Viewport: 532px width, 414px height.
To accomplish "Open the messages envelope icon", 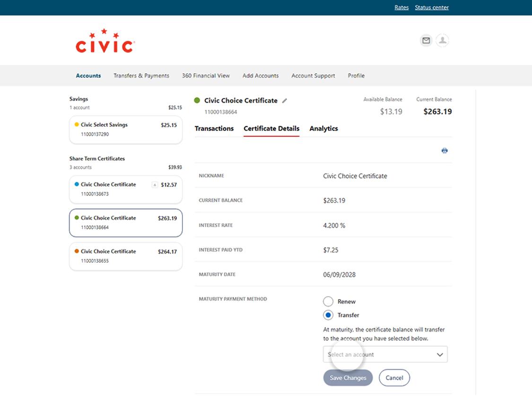I will 426,41.
